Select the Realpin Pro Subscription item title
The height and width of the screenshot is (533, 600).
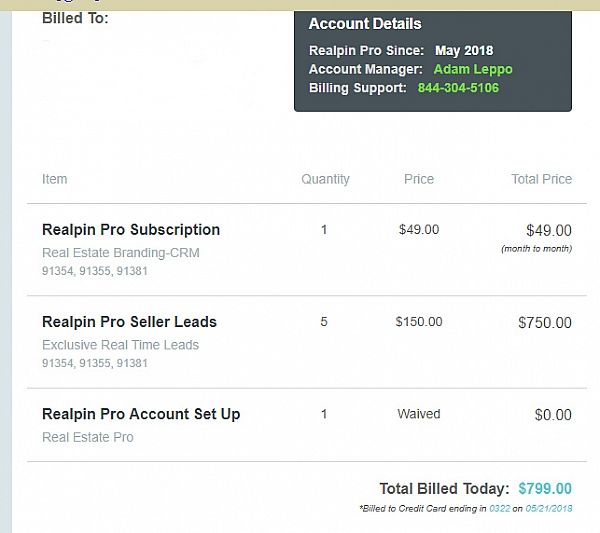131,230
